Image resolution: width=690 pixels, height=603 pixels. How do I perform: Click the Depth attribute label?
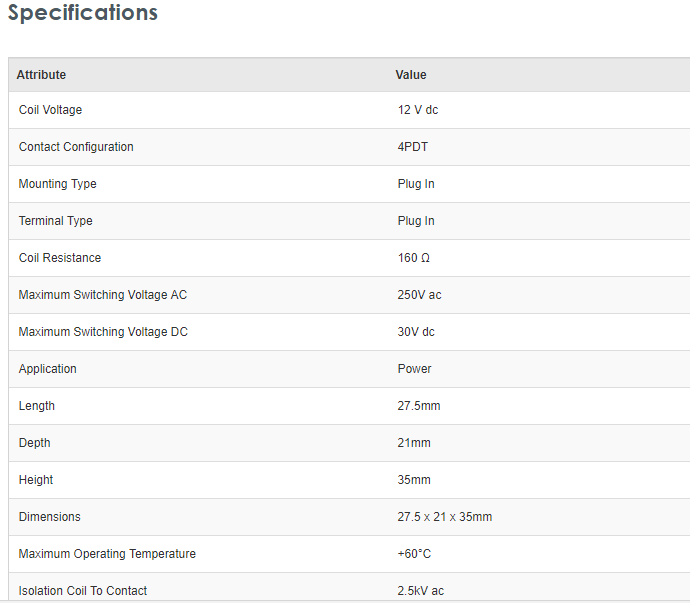tap(35, 443)
